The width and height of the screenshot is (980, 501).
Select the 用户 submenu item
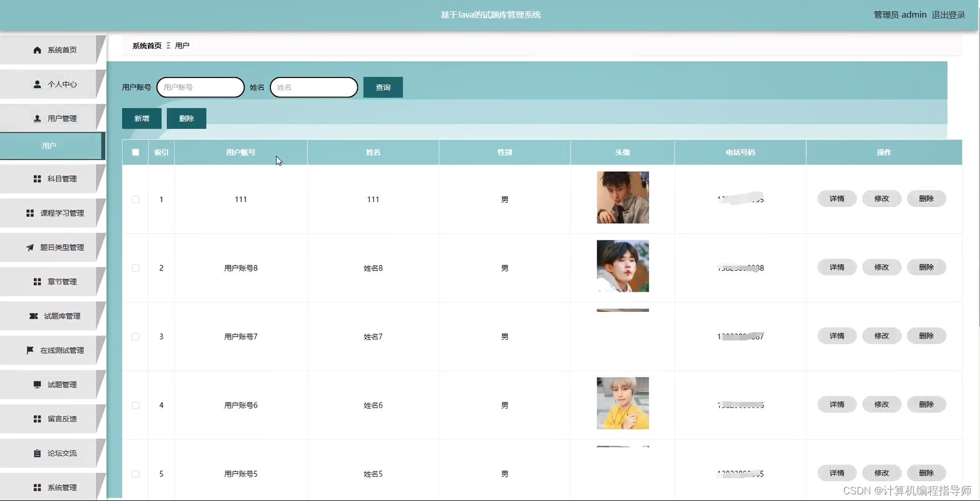[52, 146]
